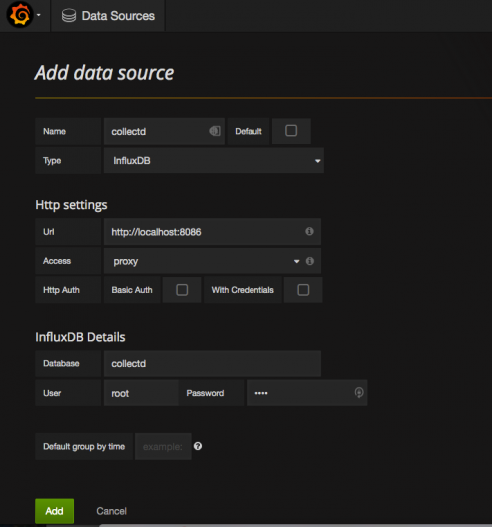
Task: Click the Cancel link
Action: coord(112,511)
